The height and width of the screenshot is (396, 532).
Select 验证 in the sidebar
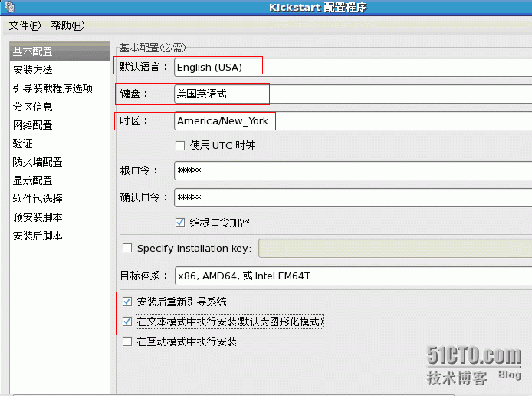pyautogui.click(x=60, y=144)
